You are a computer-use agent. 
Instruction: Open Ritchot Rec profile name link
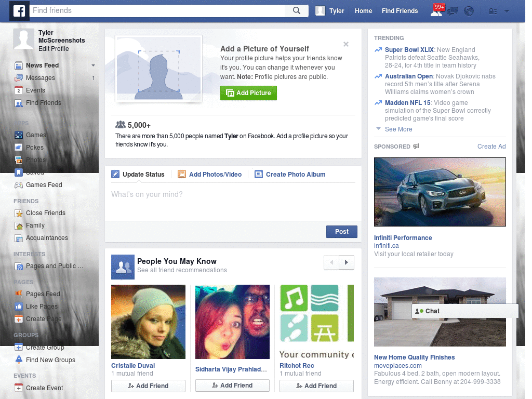(297, 366)
